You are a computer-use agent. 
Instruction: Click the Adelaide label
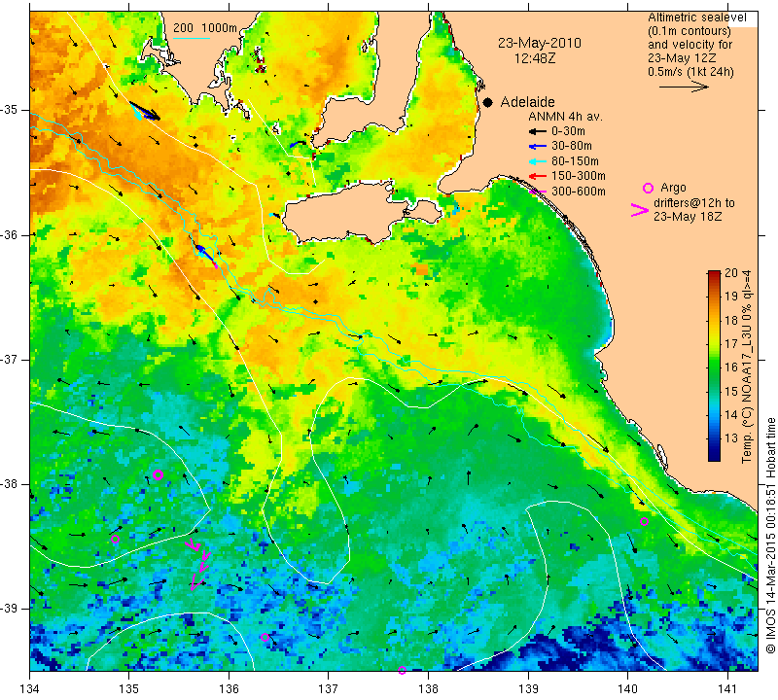[x=527, y=102]
